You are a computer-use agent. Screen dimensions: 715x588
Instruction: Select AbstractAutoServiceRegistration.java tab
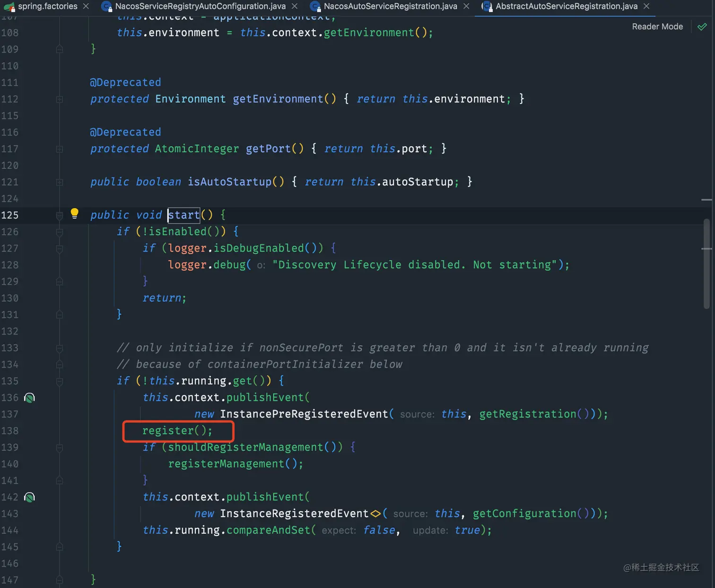[x=567, y=6]
